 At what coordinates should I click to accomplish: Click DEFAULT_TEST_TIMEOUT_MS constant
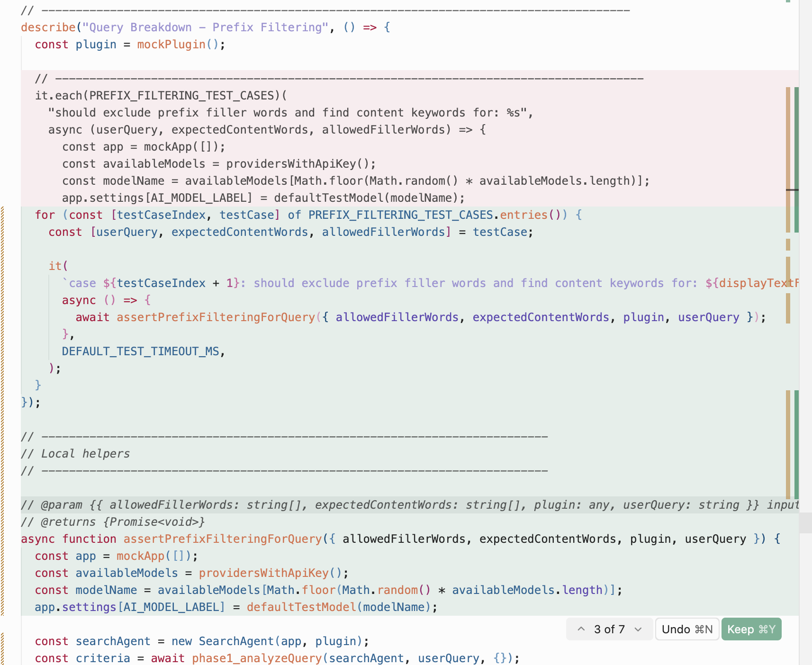(x=140, y=351)
